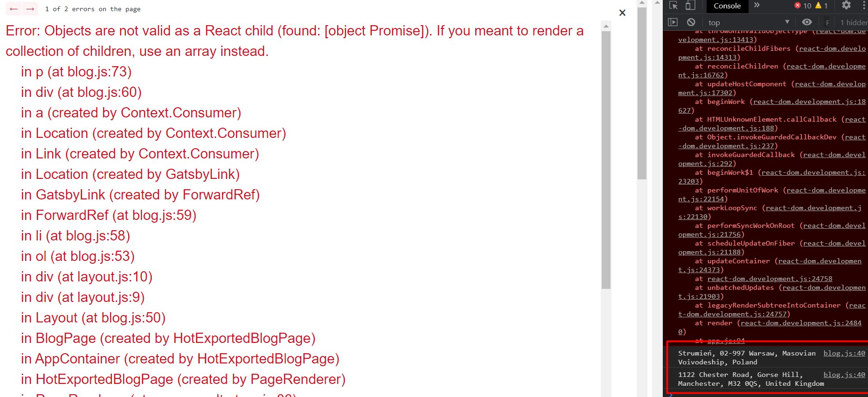Screen dimensions: 868x397
Task: Show the console sidebar panel
Action: coord(673,22)
